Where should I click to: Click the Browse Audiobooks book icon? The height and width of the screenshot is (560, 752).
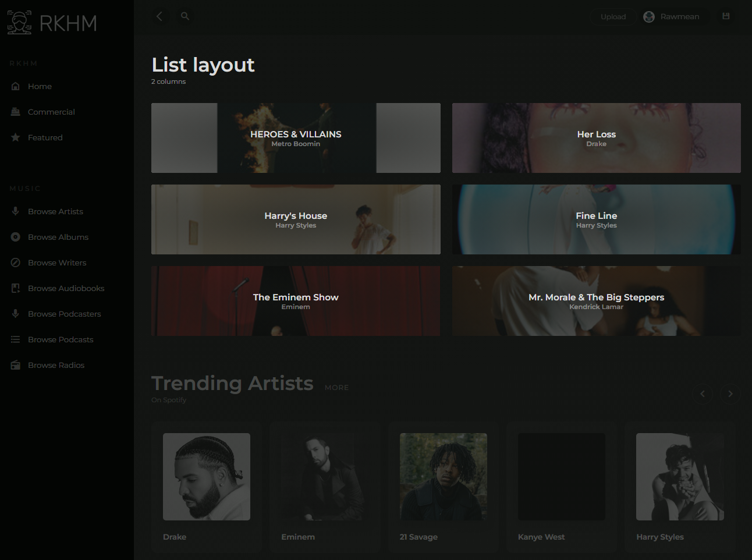16,288
